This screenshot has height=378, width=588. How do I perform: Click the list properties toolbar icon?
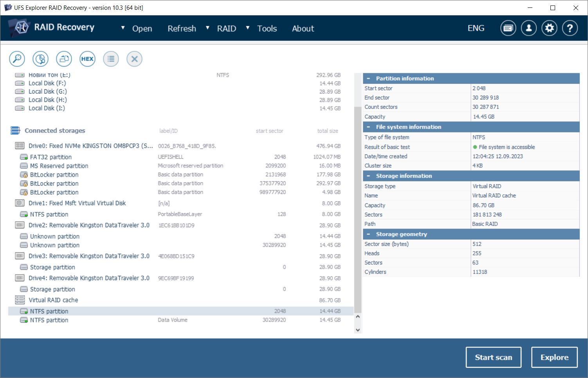click(x=111, y=59)
